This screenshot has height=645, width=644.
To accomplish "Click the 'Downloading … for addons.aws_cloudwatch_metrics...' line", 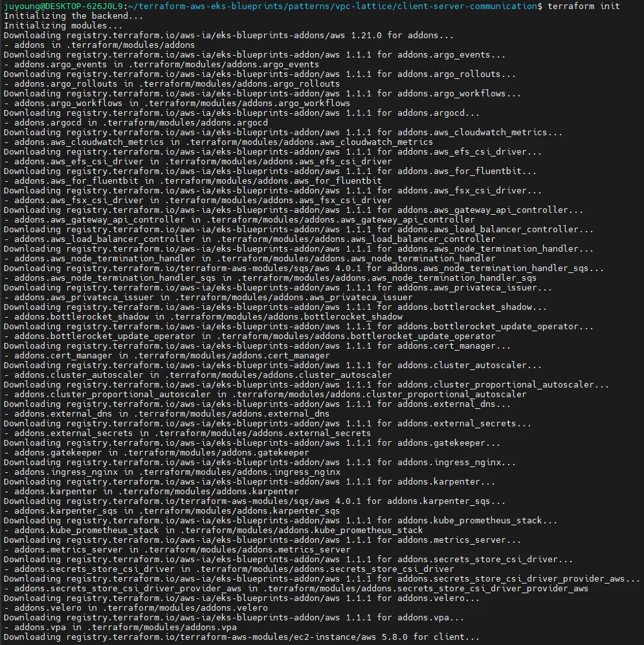I will [x=283, y=133].
